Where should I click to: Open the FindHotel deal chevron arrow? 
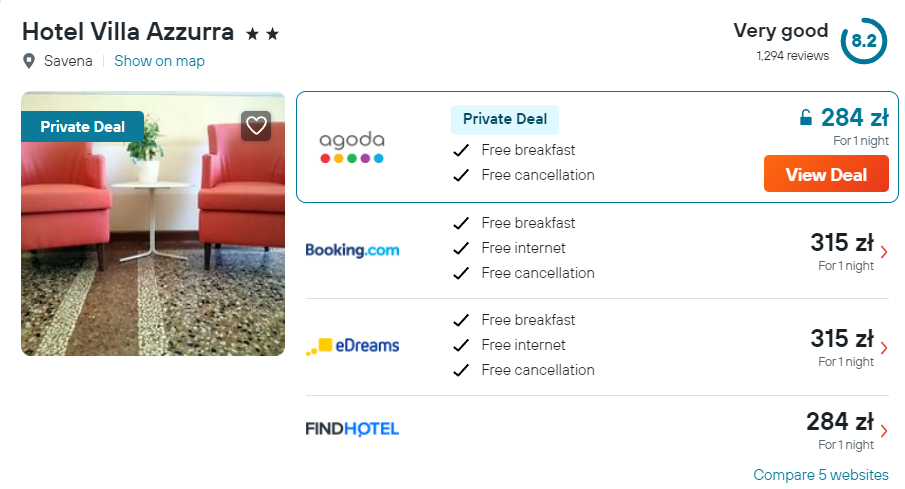[884, 431]
